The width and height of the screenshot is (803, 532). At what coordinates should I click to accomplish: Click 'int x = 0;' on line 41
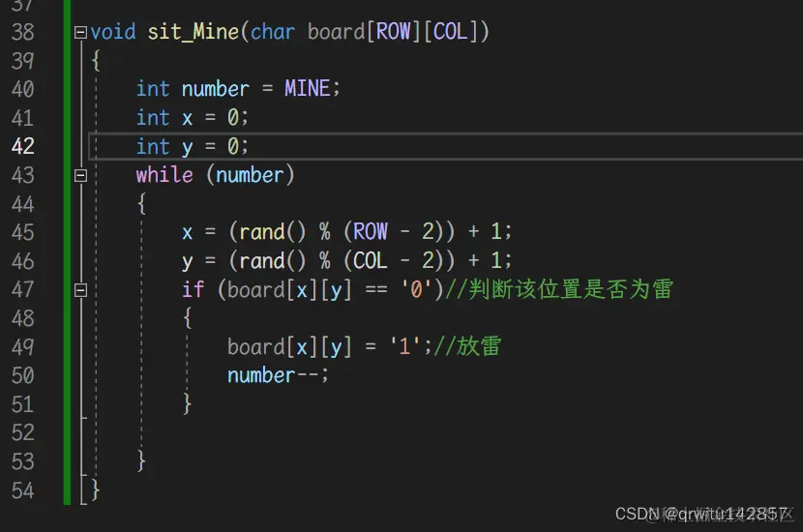pos(193,118)
